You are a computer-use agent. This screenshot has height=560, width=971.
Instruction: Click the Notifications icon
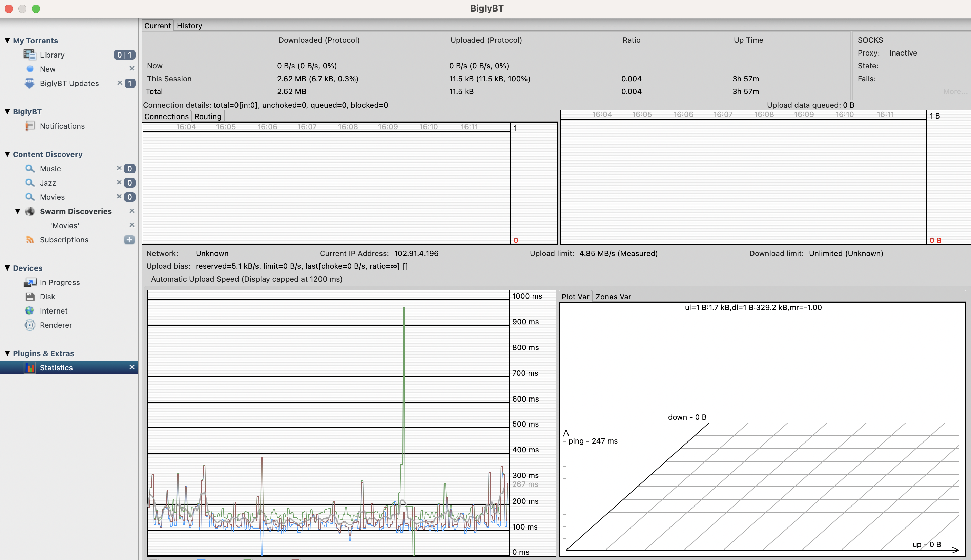coord(29,126)
